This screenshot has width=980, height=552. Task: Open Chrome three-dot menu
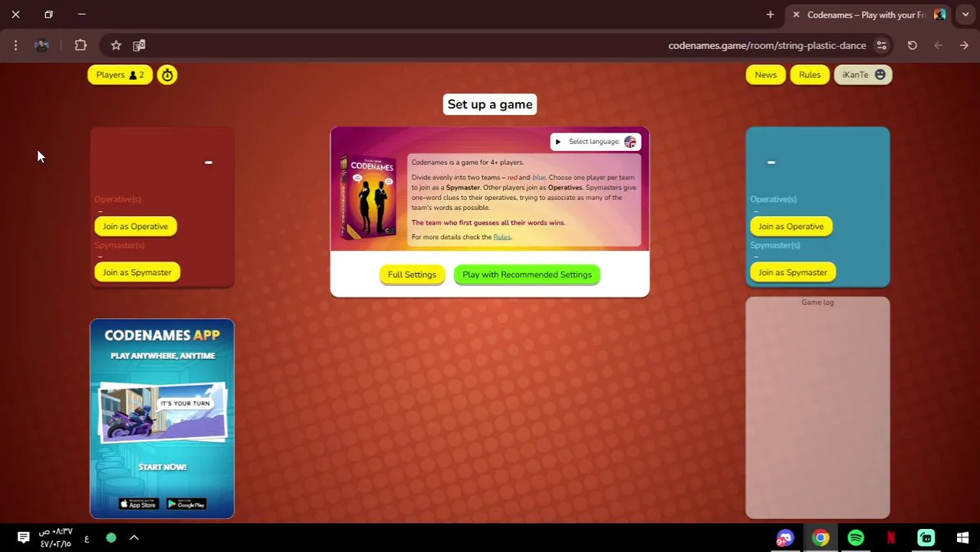coord(15,45)
